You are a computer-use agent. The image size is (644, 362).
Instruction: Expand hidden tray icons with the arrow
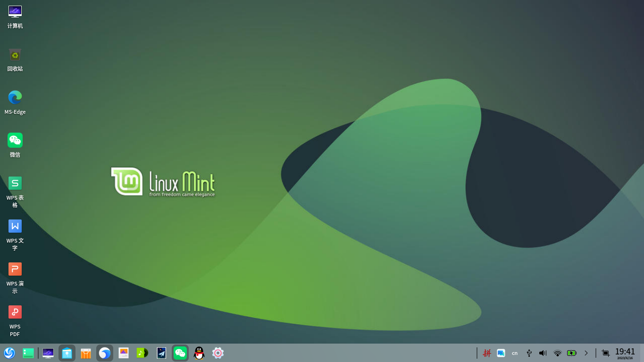coord(586,353)
